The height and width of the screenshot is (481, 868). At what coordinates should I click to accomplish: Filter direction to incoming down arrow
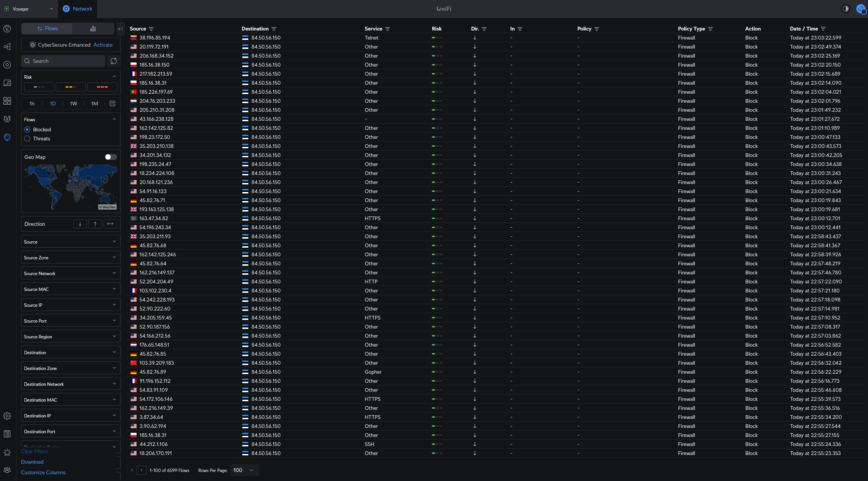tap(80, 224)
